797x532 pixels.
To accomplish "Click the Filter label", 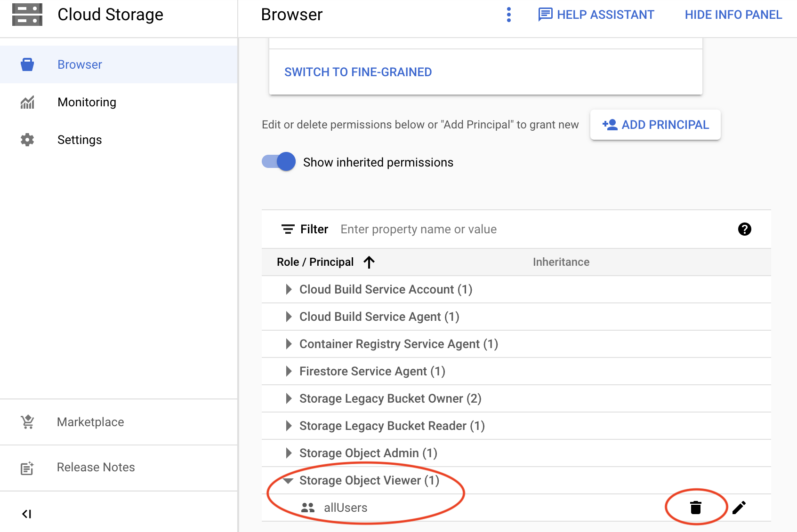I will tap(314, 229).
